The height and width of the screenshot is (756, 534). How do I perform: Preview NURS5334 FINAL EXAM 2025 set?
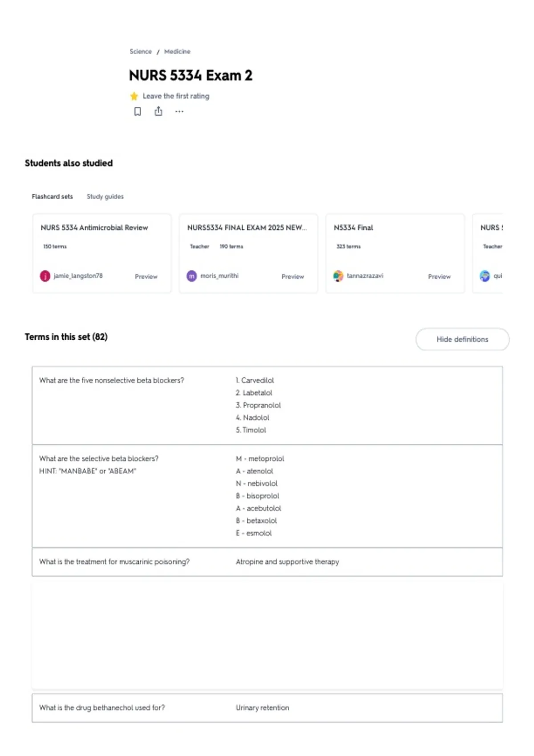(x=293, y=277)
